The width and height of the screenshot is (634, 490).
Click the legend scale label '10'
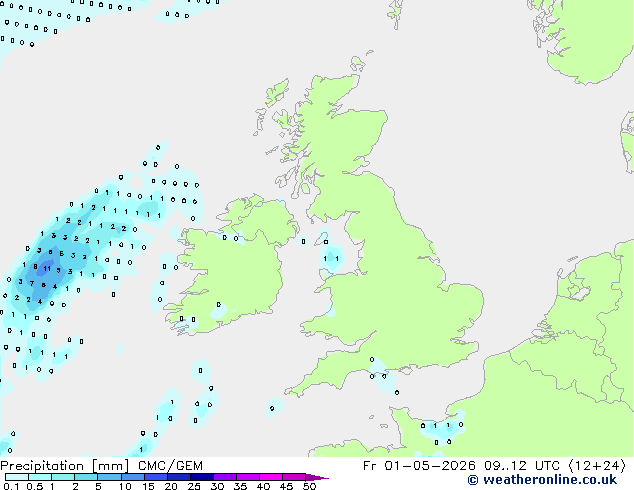tap(125, 486)
